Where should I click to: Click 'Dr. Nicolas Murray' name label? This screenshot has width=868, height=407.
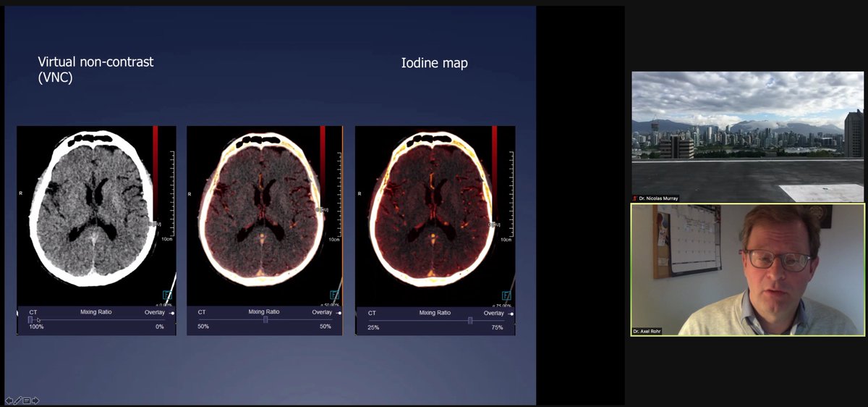pos(658,198)
